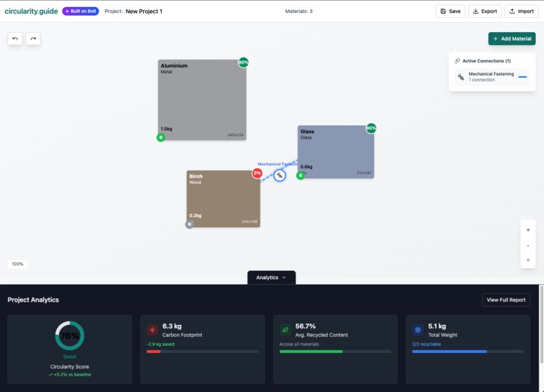544x392 pixels.
Task: Click the '6.3 kg' carbon value
Action: [172, 326]
